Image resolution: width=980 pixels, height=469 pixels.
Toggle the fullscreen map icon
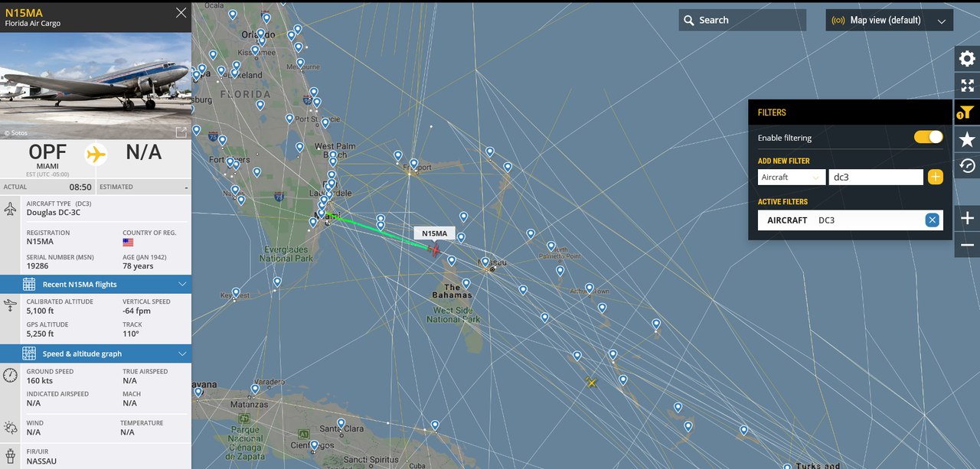click(967, 86)
